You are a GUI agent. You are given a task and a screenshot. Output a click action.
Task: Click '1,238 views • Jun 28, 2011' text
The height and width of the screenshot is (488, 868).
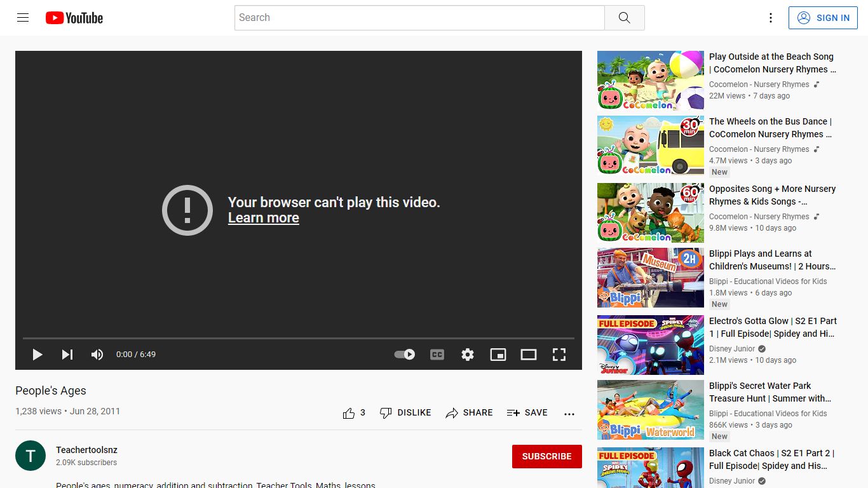pos(68,411)
